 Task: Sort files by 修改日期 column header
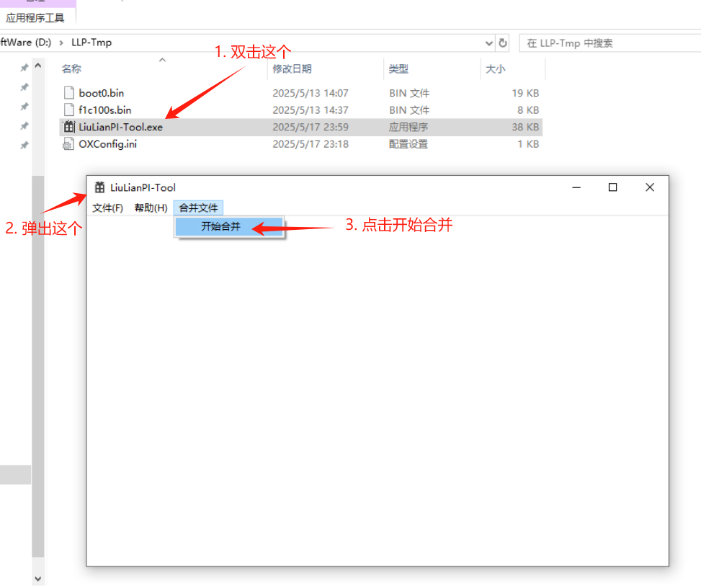click(x=293, y=69)
